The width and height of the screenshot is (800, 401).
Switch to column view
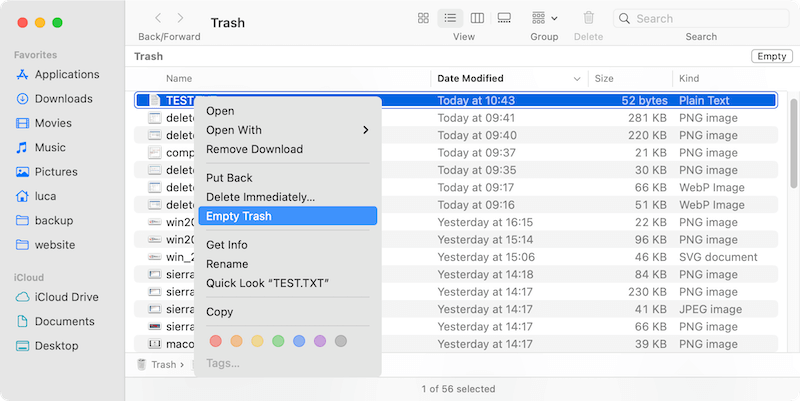coord(477,18)
